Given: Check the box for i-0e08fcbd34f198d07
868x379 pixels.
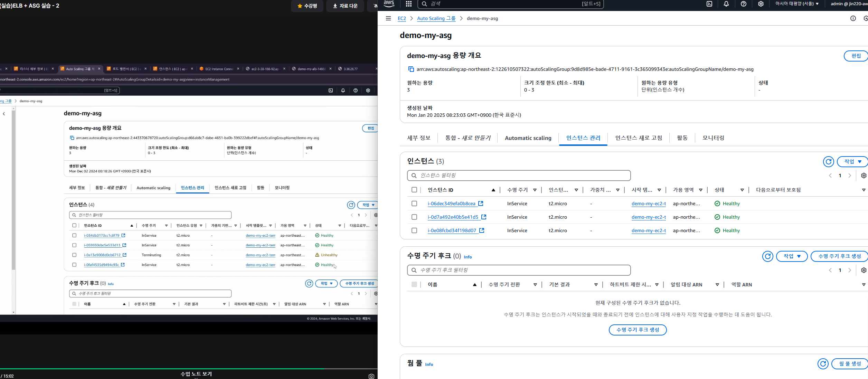Looking at the screenshot, I should click(414, 230).
